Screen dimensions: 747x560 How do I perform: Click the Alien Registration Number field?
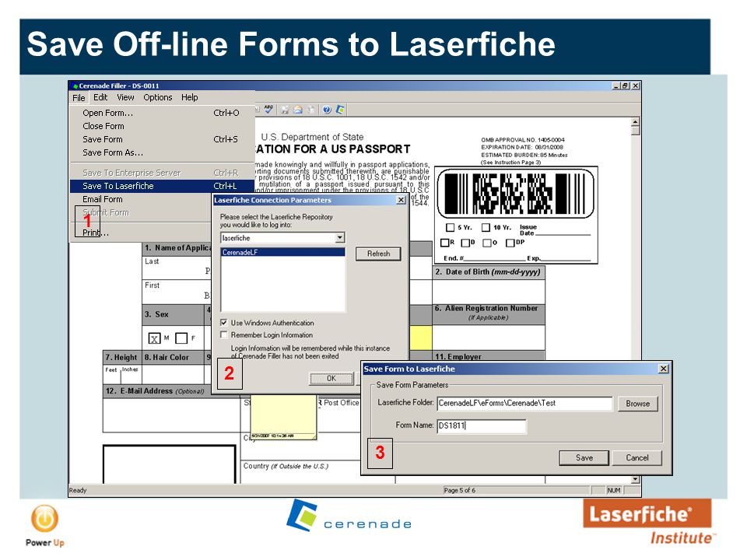click(489, 338)
